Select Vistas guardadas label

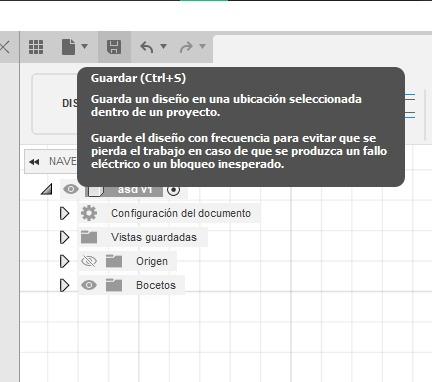[154, 237]
